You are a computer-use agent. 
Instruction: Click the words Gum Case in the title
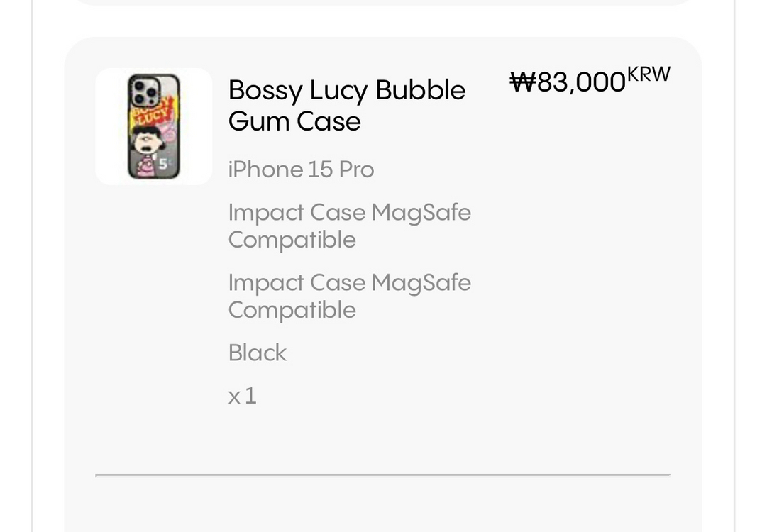tap(294, 121)
